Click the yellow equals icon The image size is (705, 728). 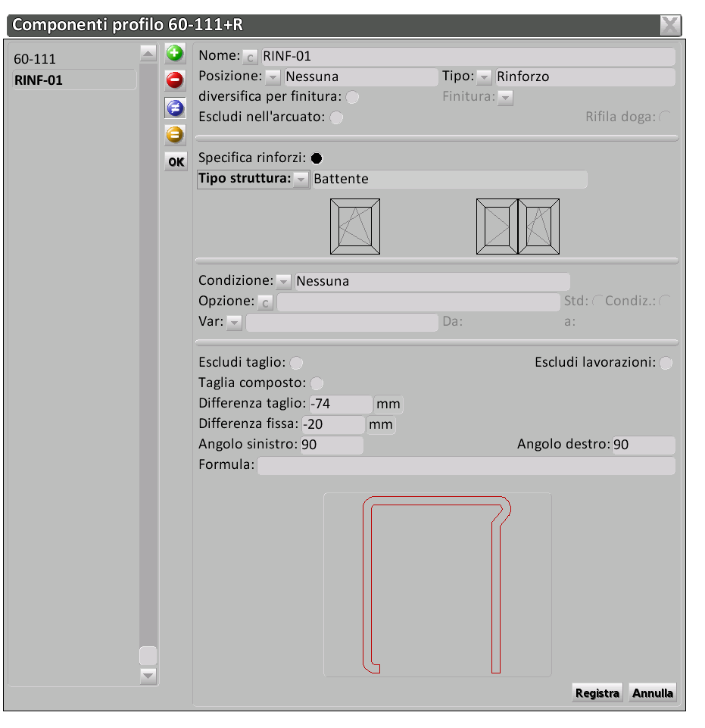pos(176,135)
